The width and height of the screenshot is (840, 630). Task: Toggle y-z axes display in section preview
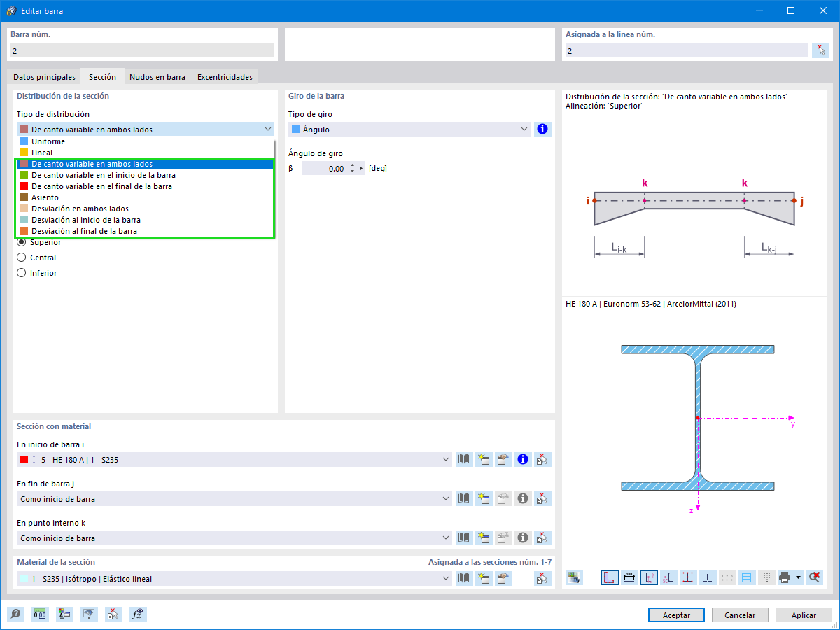649,578
